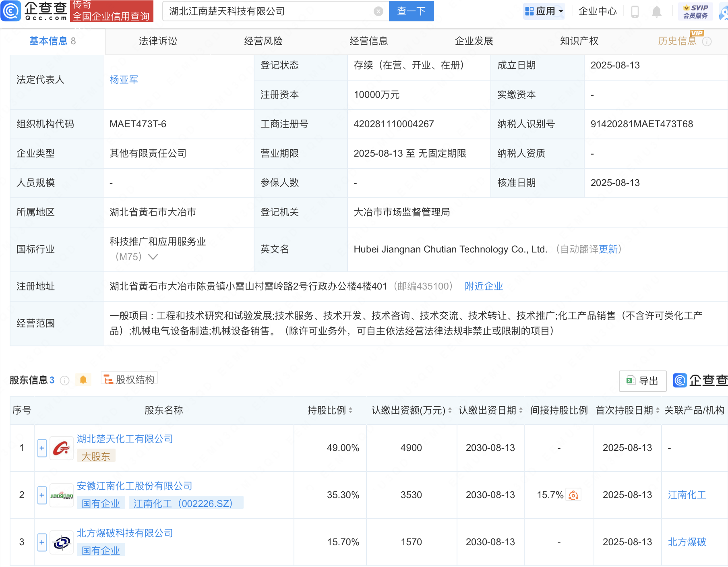Viewport: 728px width, 567px height.
Task: Open 企业中心 in the header
Action: [598, 11]
